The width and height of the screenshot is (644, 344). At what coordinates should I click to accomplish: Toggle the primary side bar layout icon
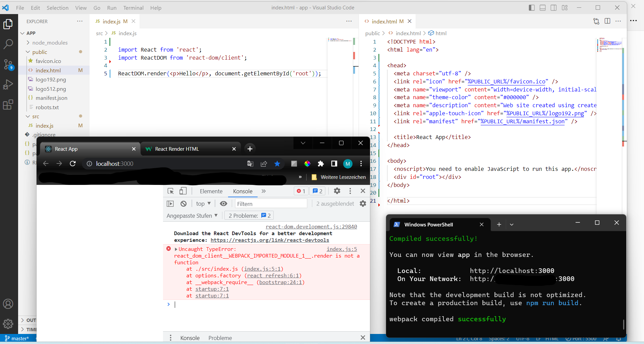532,7
